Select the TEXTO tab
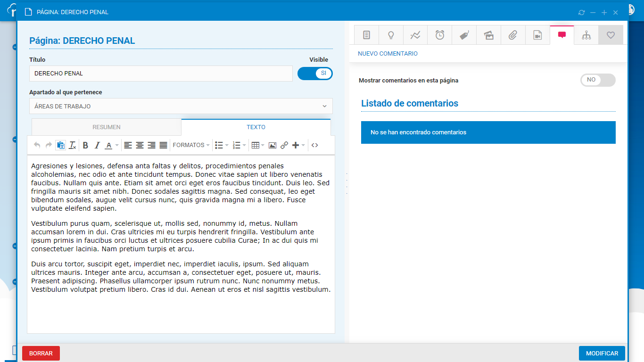The height and width of the screenshot is (362, 644). (x=256, y=127)
